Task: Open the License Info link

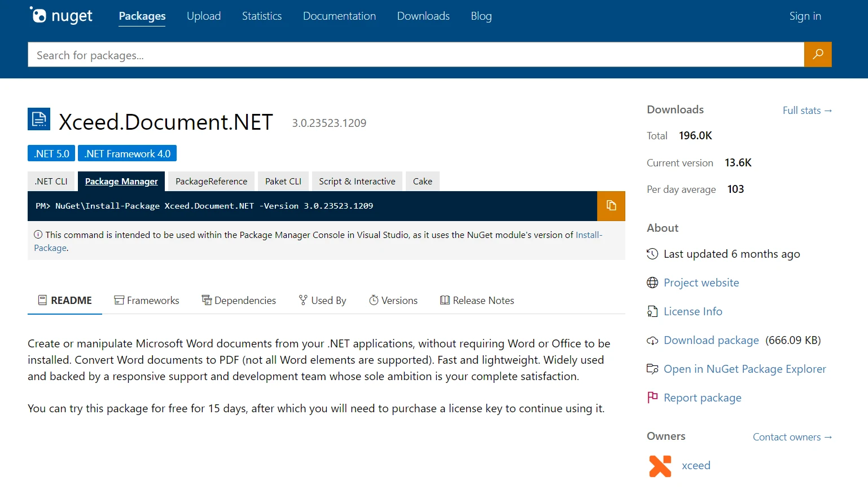Action: click(x=692, y=311)
